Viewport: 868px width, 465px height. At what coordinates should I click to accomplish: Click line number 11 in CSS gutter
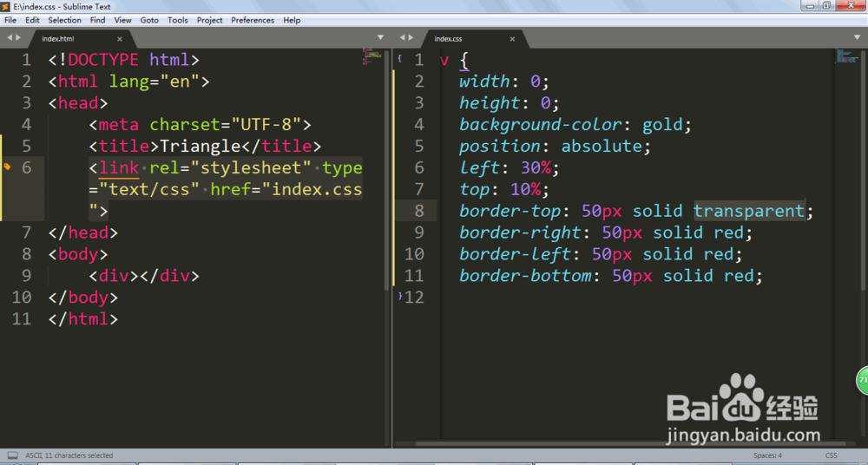[x=414, y=275]
